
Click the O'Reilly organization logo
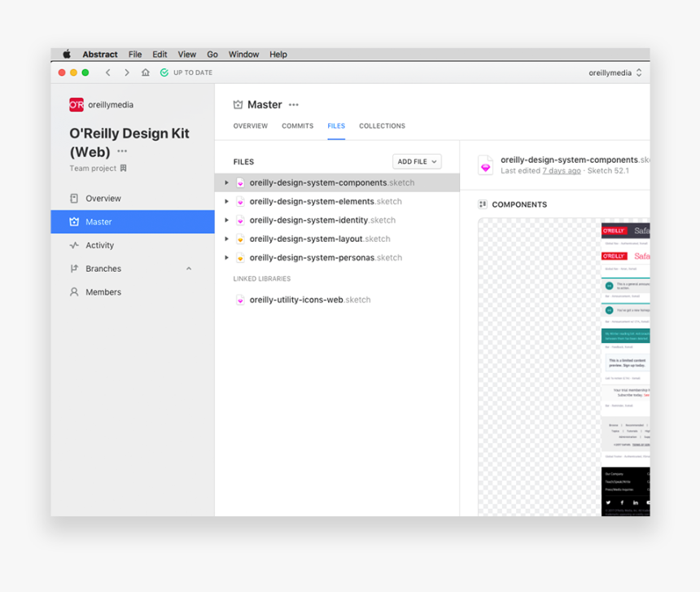[77, 104]
